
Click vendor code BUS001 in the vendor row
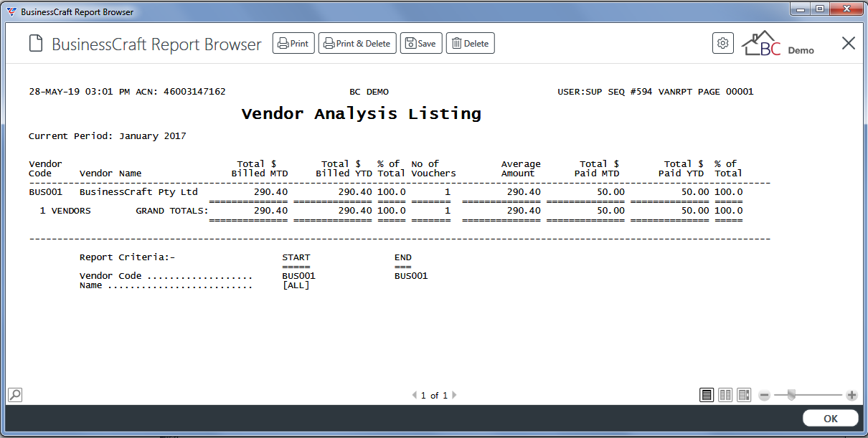pyautogui.click(x=45, y=192)
